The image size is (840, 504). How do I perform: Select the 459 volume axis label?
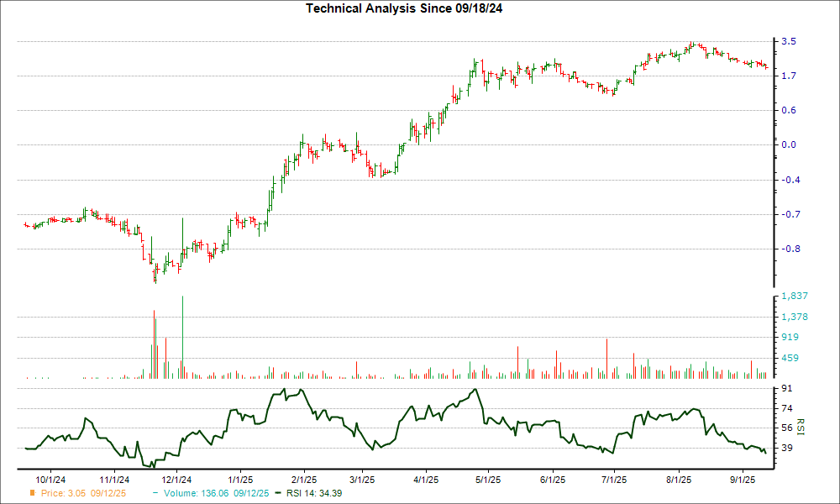tap(790, 359)
